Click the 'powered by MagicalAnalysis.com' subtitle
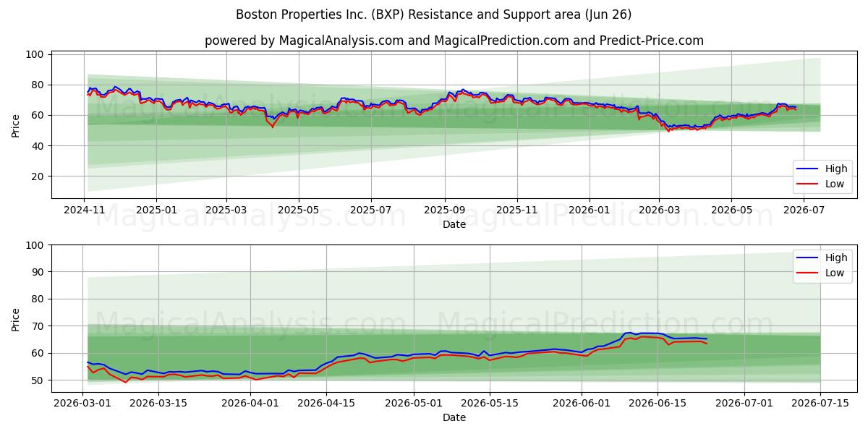868x434 pixels. [x=454, y=41]
